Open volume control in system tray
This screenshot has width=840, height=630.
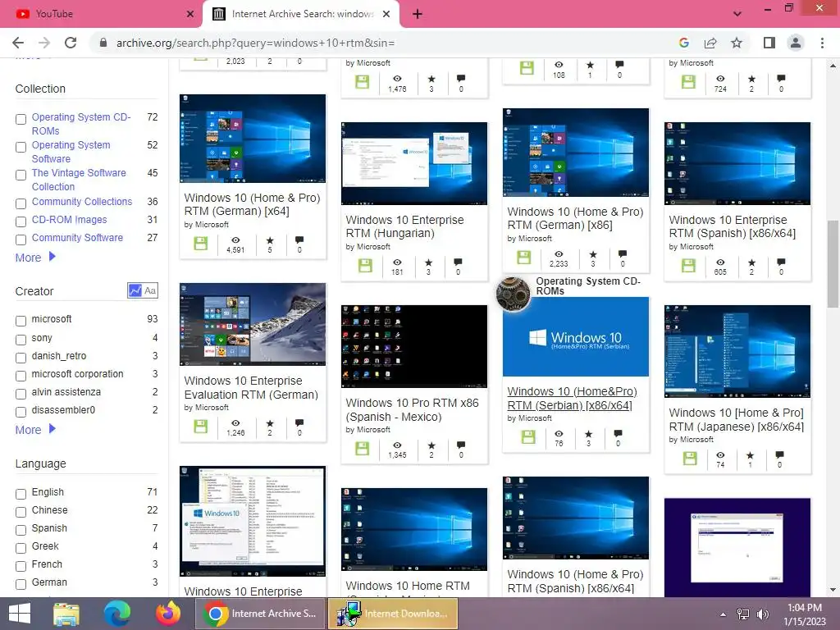(x=762, y=614)
